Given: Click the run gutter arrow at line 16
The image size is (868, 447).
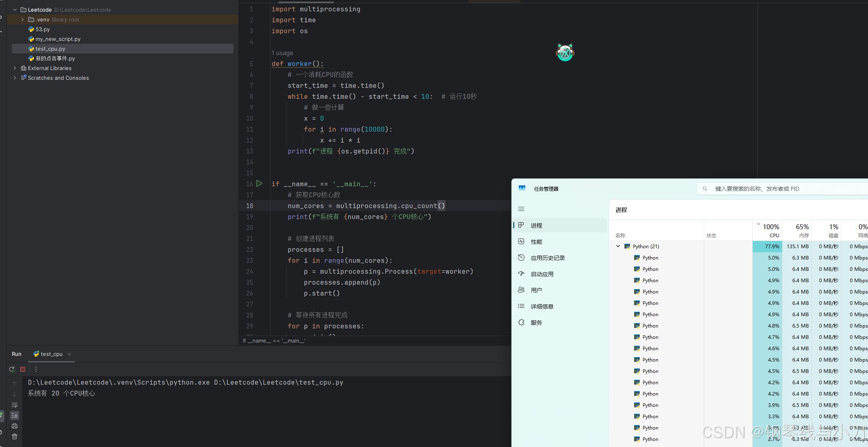Looking at the screenshot, I should [259, 183].
